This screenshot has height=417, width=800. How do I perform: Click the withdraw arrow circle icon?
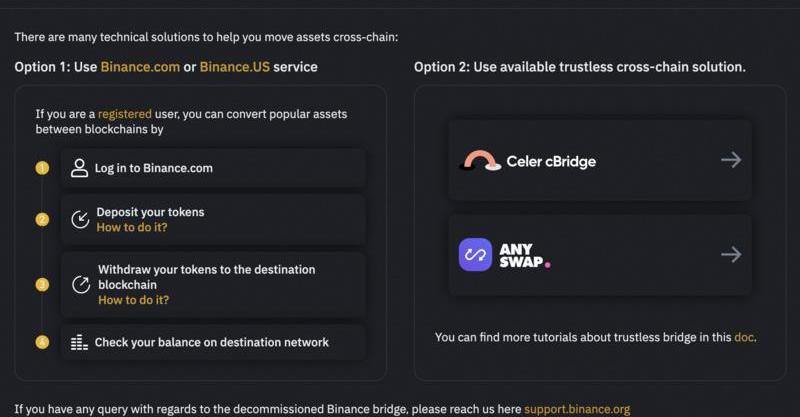click(81, 285)
